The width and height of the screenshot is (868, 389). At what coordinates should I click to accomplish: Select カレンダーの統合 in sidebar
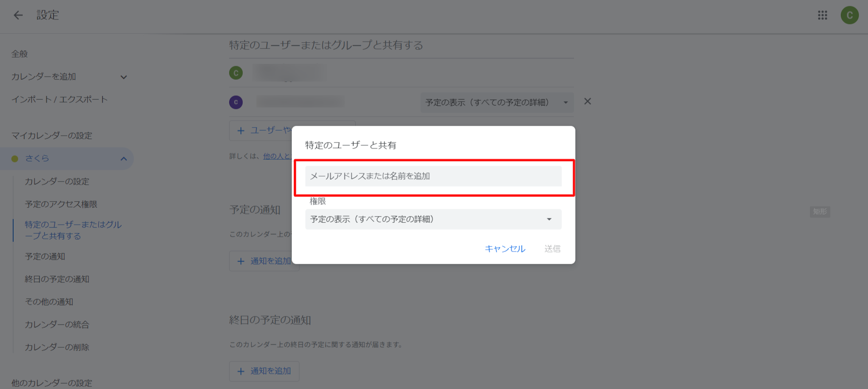(57, 325)
